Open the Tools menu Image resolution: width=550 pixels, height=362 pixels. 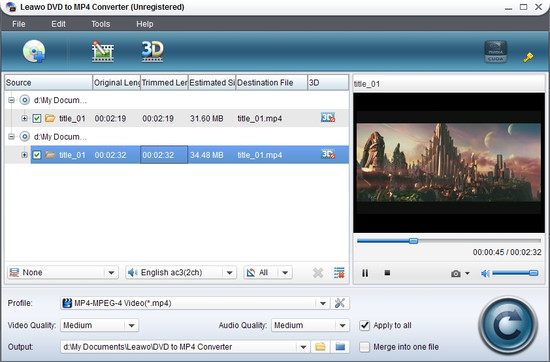[101, 24]
